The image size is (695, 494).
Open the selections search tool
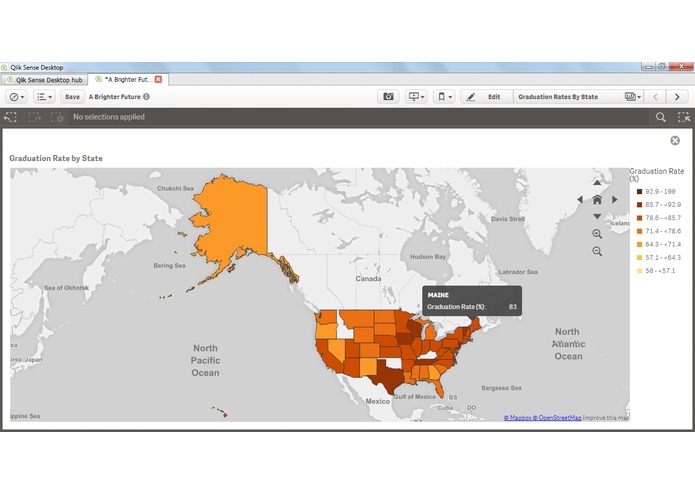(x=660, y=117)
